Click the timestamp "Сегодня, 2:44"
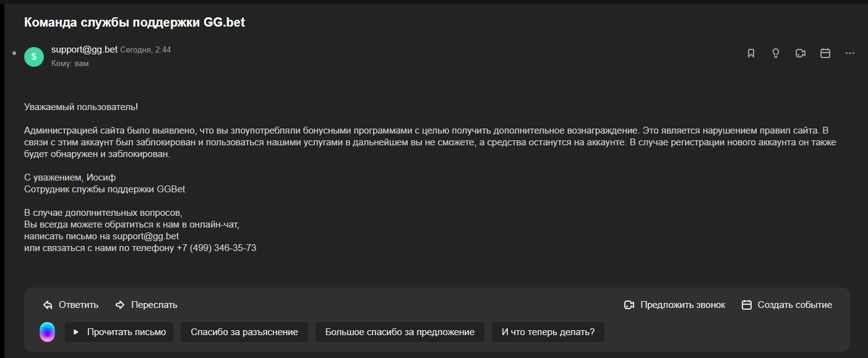The image size is (868, 358). [x=145, y=50]
